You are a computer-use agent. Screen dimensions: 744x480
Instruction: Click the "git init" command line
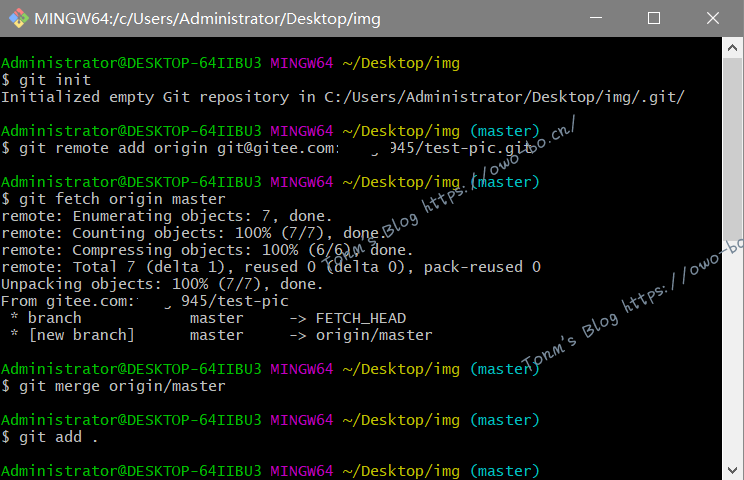coord(46,80)
